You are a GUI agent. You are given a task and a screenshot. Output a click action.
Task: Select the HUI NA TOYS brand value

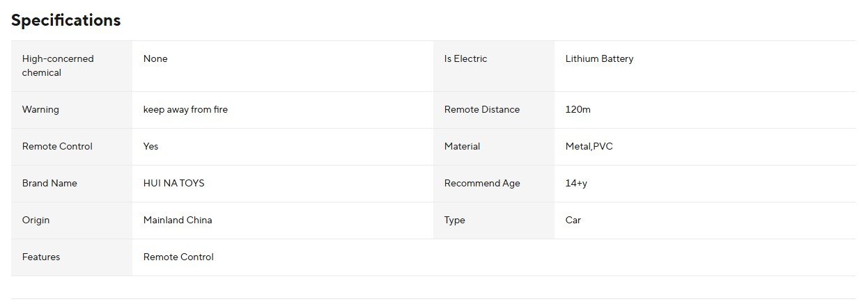click(x=173, y=184)
